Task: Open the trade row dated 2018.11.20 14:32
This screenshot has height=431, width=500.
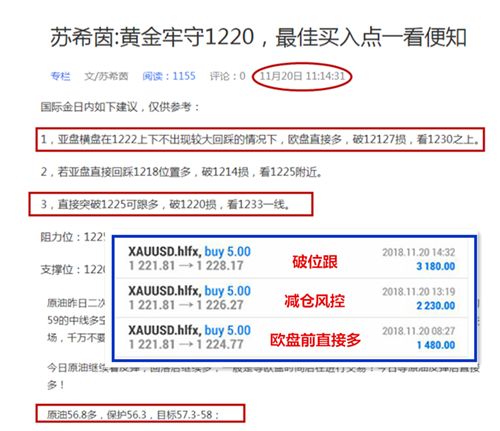Action: (293, 259)
